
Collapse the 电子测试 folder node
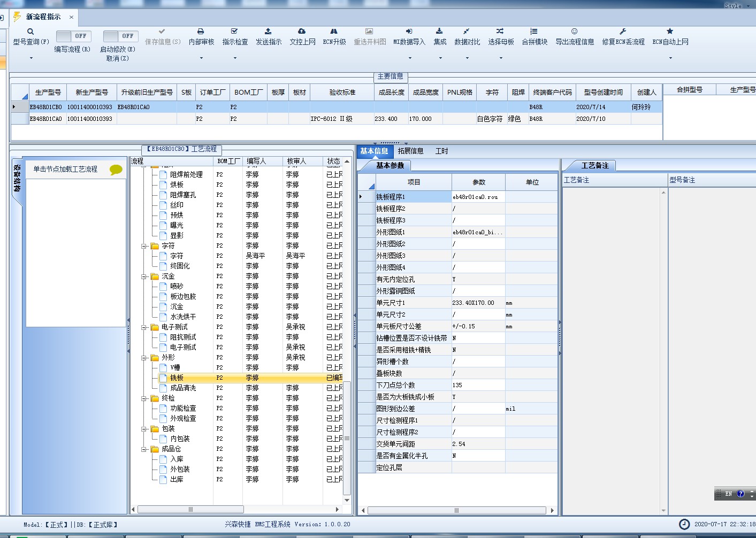point(144,327)
